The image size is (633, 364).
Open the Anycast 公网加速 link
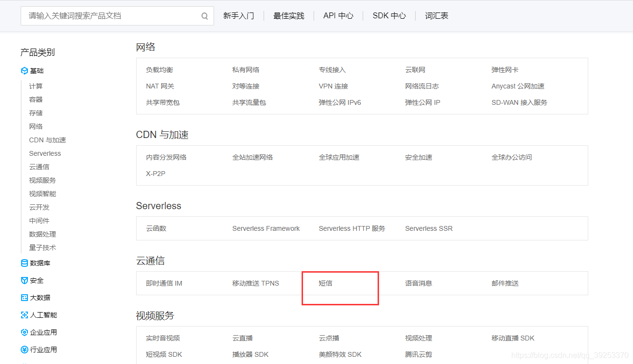point(518,86)
